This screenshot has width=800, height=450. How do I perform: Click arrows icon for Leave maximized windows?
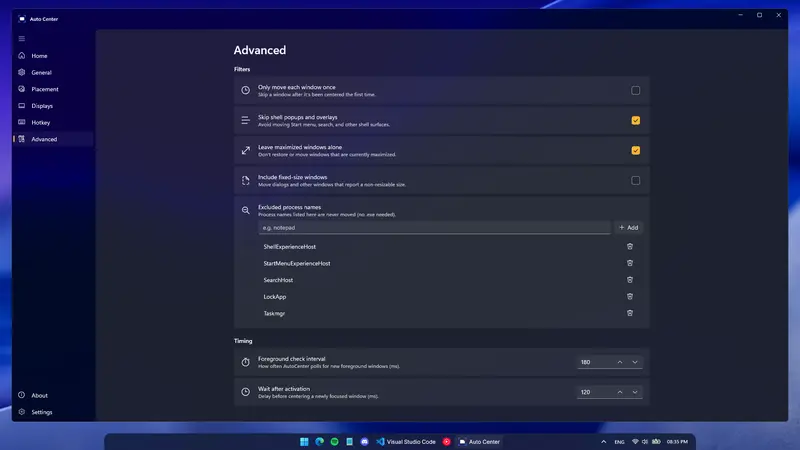[245, 151]
